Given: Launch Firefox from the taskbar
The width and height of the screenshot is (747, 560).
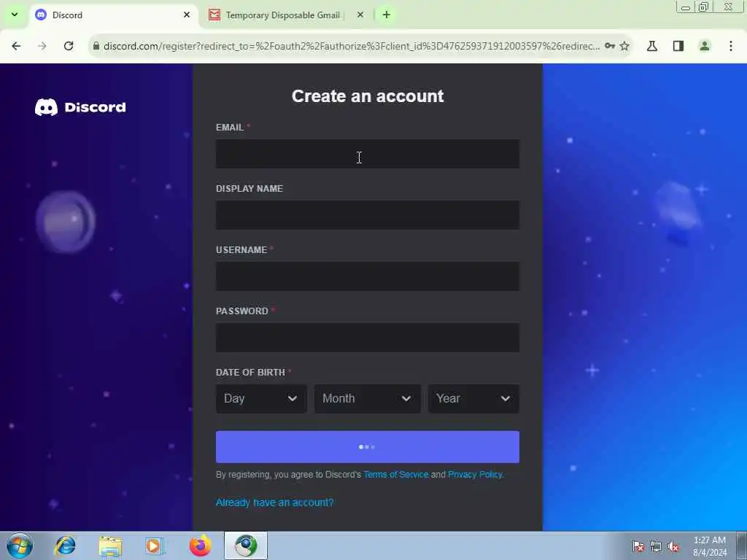Looking at the screenshot, I should coord(201,545).
